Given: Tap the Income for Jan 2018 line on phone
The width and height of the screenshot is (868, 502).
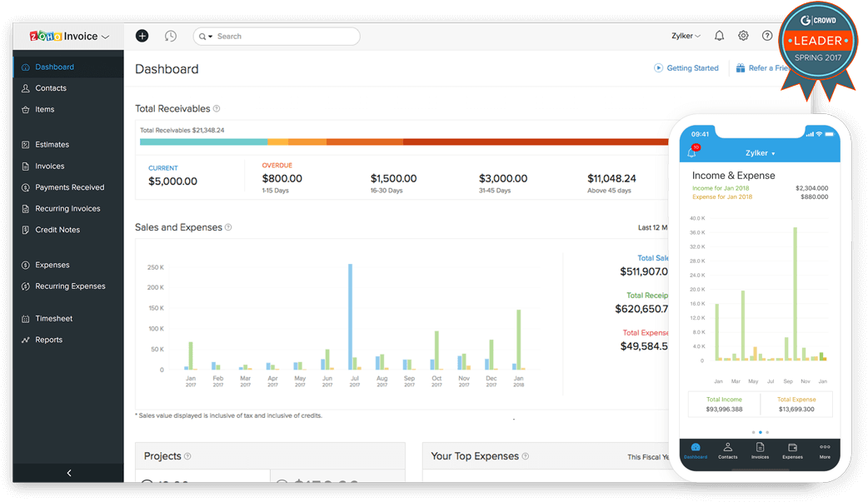Looking at the screenshot, I should tap(721, 188).
